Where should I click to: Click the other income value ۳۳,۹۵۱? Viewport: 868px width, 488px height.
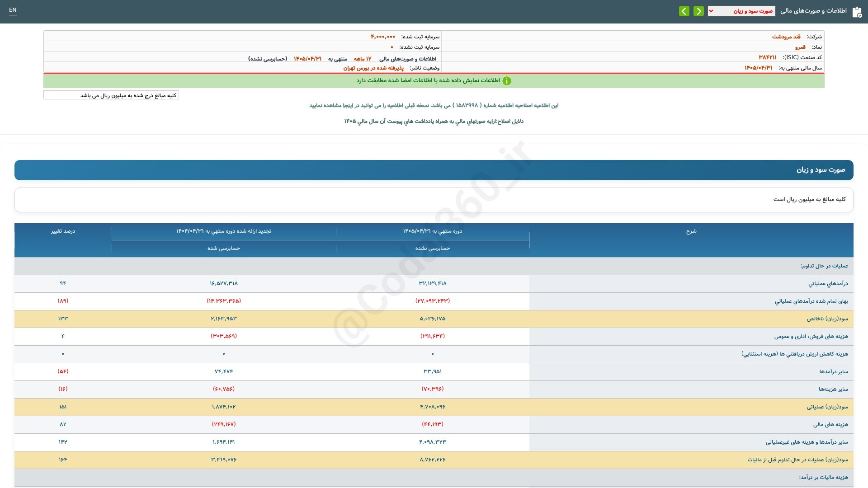coord(433,371)
